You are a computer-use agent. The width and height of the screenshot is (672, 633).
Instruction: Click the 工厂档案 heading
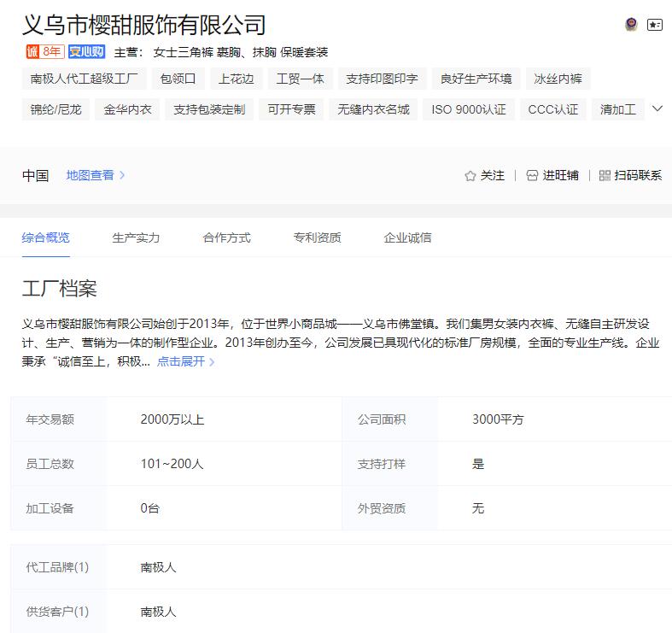pyautogui.click(x=60, y=288)
